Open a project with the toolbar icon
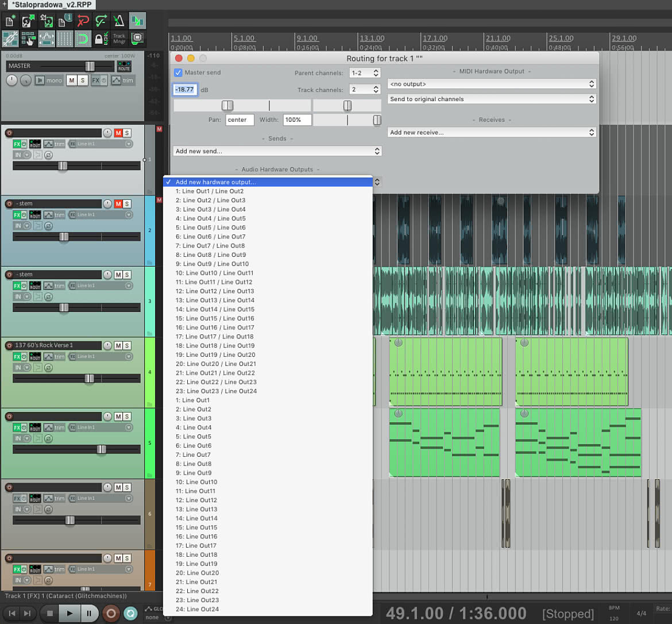This screenshot has height=624, width=672. coord(28,21)
